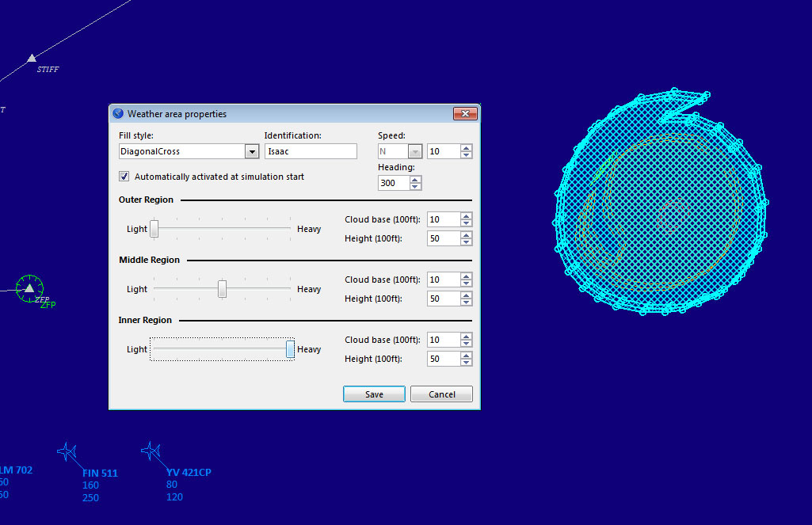Cancel the weather area dialog
The image size is (812, 525).
pyautogui.click(x=442, y=394)
